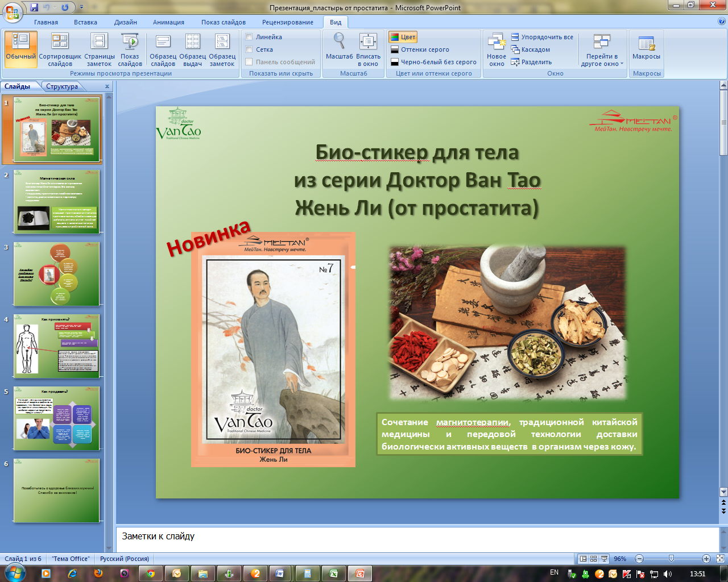Image resolution: width=728 pixels, height=582 pixels.
Task: Switch to Черно-белый без серого mode
Action: click(433, 62)
